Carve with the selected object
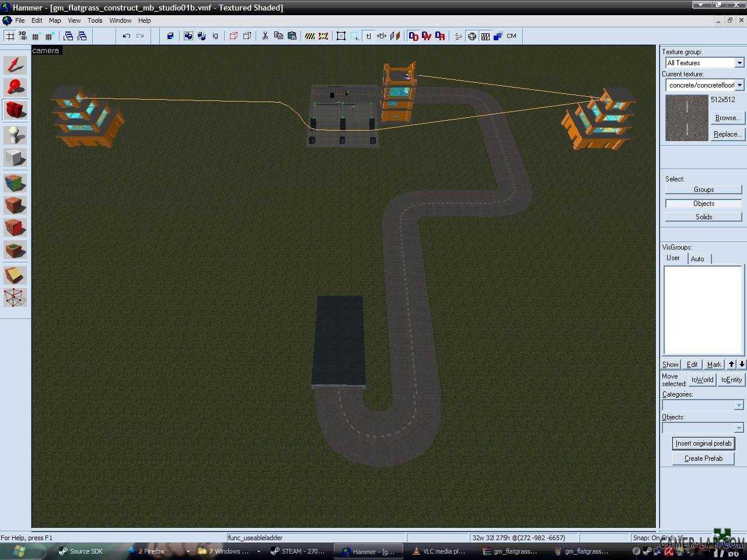Viewport: 747px width, 560px height. [x=170, y=36]
